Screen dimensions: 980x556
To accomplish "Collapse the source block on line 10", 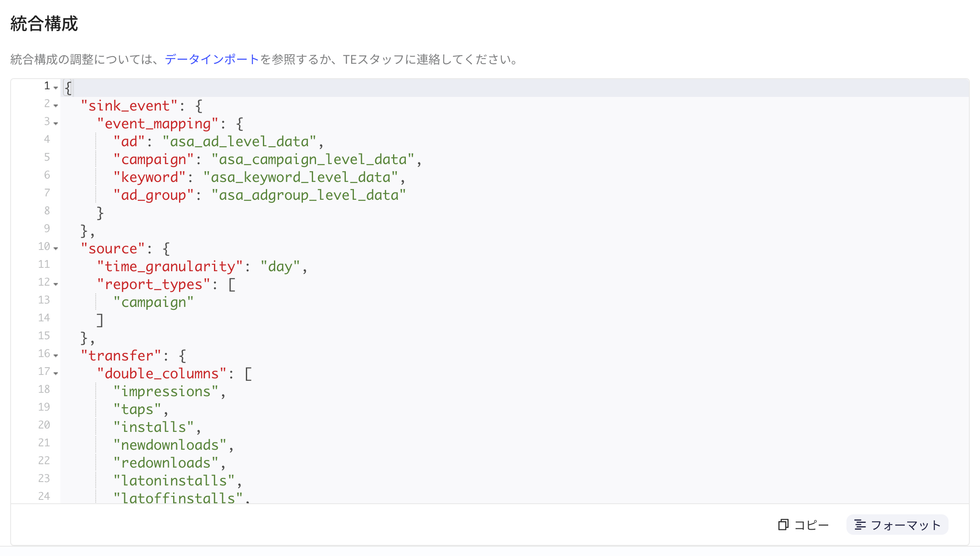I will [x=56, y=248].
